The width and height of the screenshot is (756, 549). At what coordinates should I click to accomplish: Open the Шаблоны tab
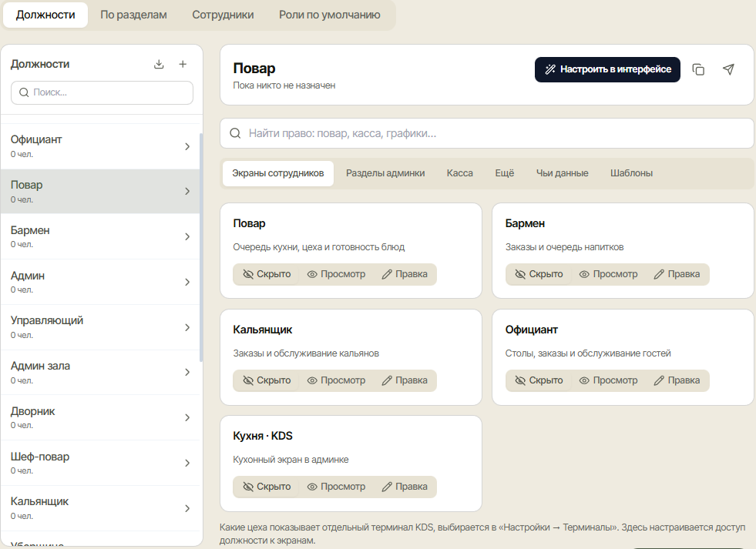click(x=631, y=173)
